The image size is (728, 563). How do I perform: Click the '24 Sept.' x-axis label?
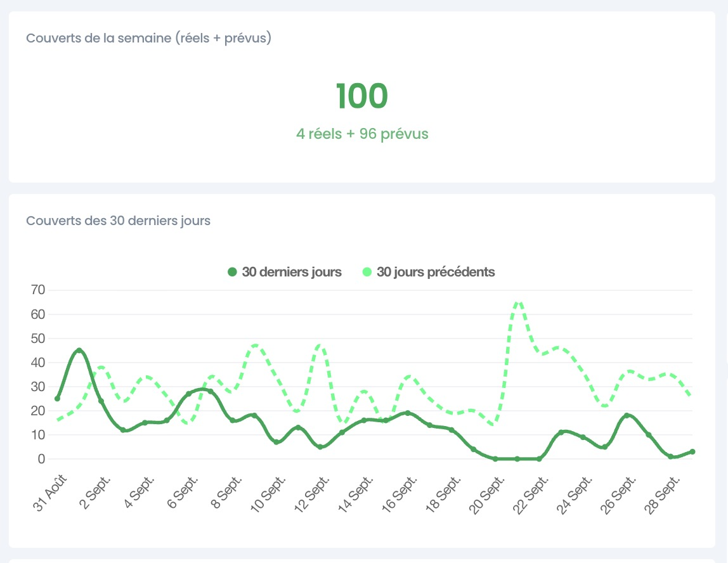pyautogui.click(x=575, y=495)
